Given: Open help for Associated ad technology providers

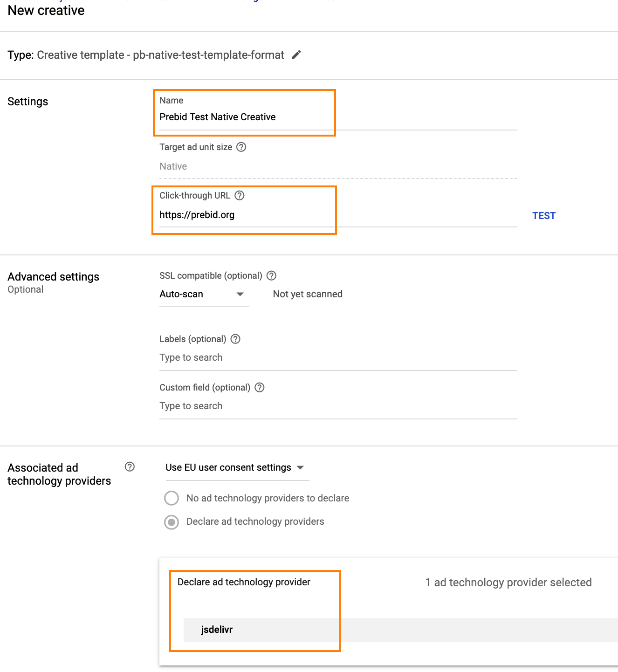Looking at the screenshot, I should (130, 467).
